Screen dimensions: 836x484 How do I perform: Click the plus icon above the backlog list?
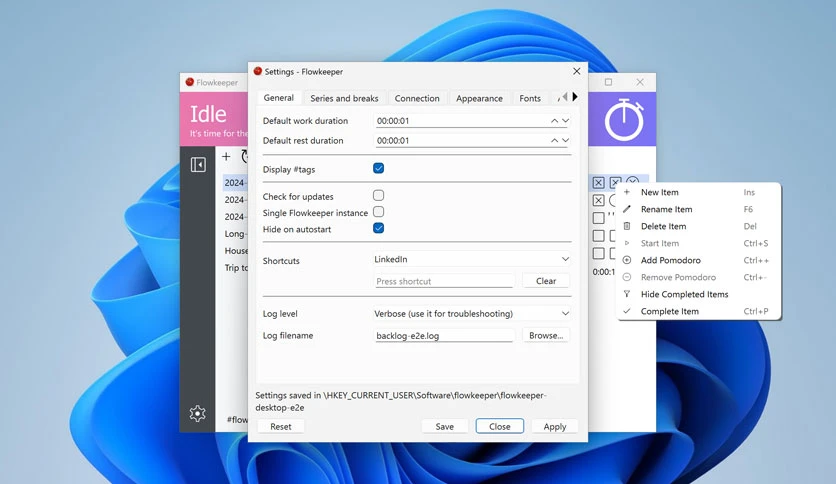pos(226,156)
